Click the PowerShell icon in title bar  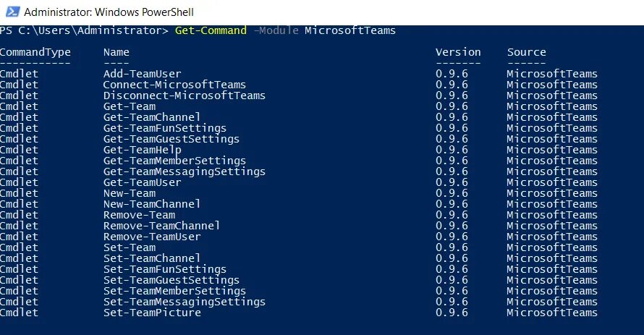(10, 12)
